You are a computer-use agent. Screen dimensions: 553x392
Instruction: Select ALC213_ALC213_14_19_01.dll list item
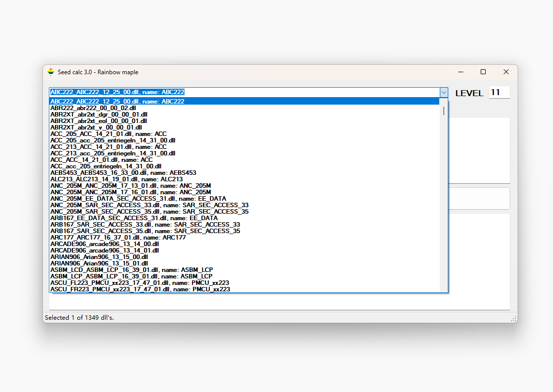tap(116, 179)
